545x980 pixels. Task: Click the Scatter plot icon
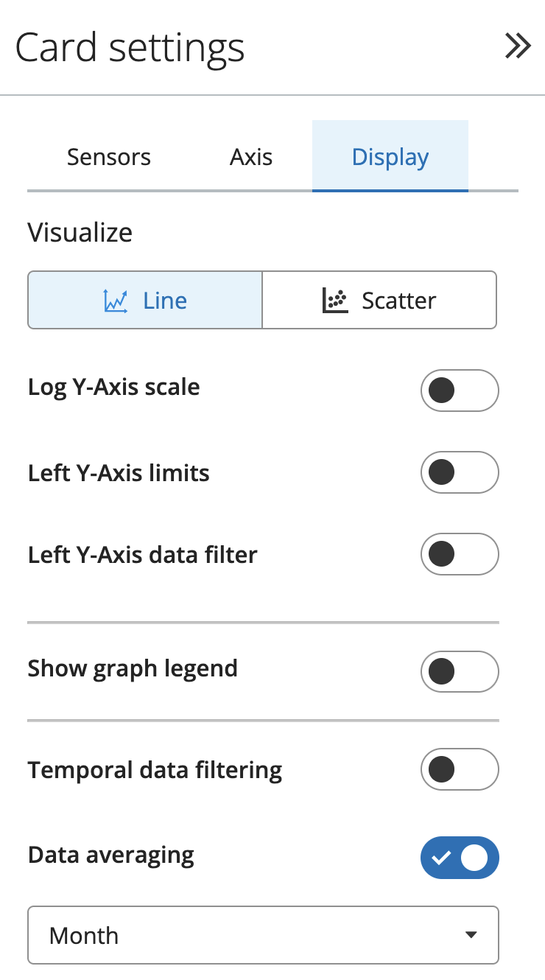[337, 299]
